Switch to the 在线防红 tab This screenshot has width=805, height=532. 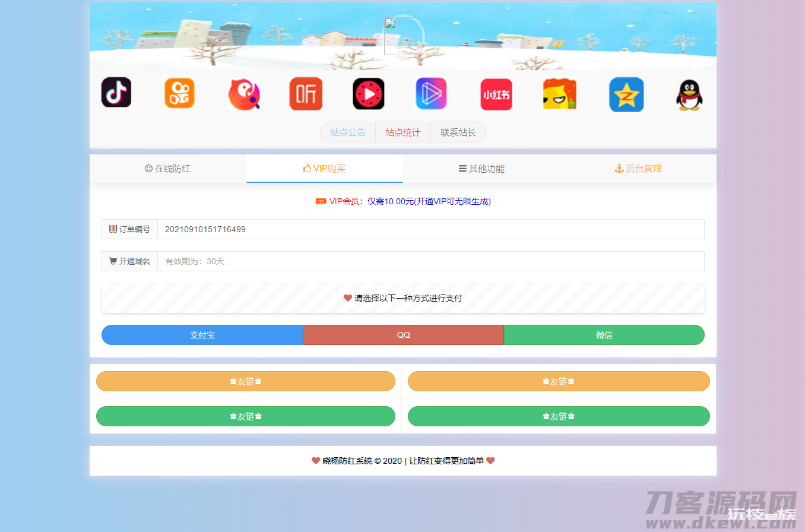click(168, 169)
